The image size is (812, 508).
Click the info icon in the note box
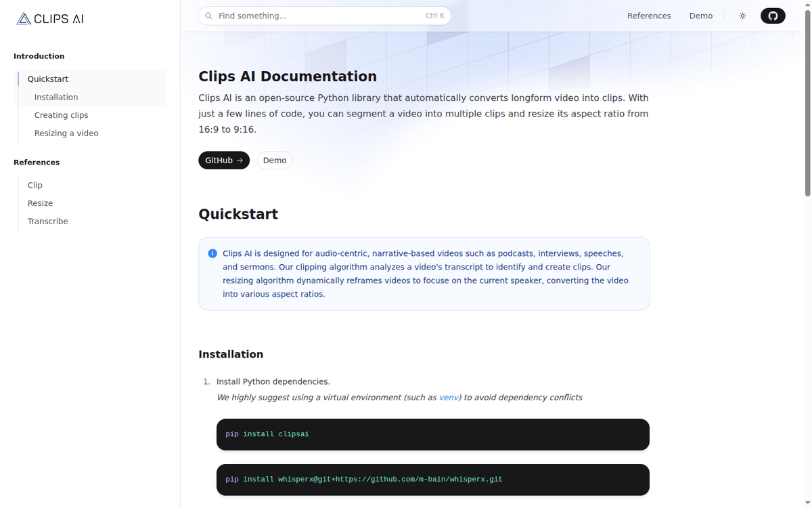(x=213, y=253)
